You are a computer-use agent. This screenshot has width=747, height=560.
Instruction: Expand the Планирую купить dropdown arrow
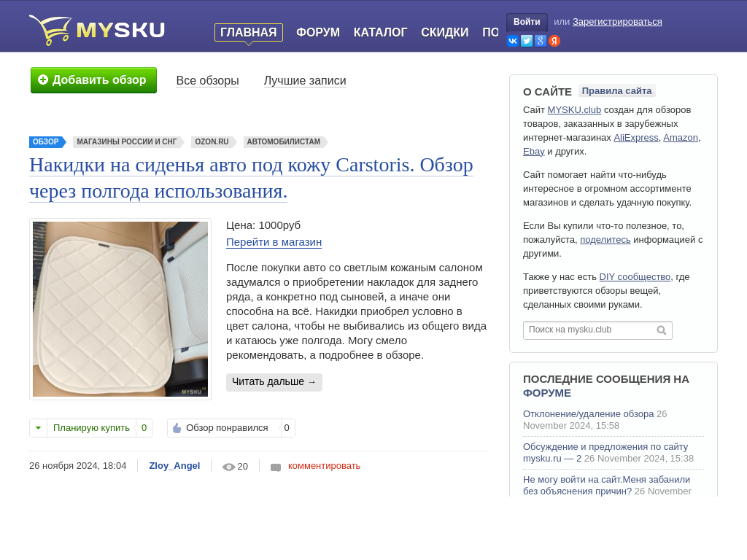click(38, 427)
